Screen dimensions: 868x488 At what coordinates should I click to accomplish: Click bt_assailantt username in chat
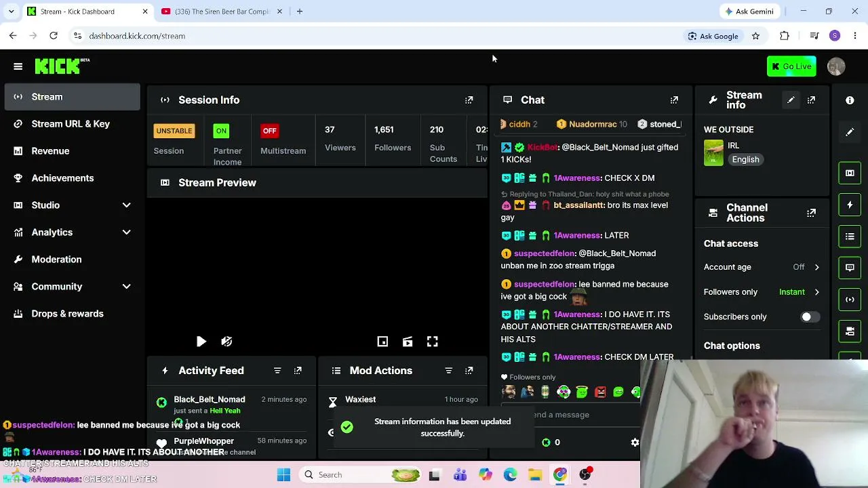tap(578, 205)
